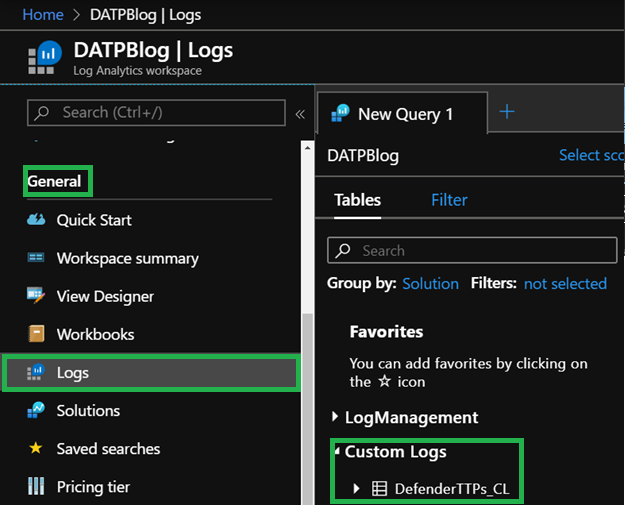
Task: Click the View Designer icon
Action: click(37, 296)
